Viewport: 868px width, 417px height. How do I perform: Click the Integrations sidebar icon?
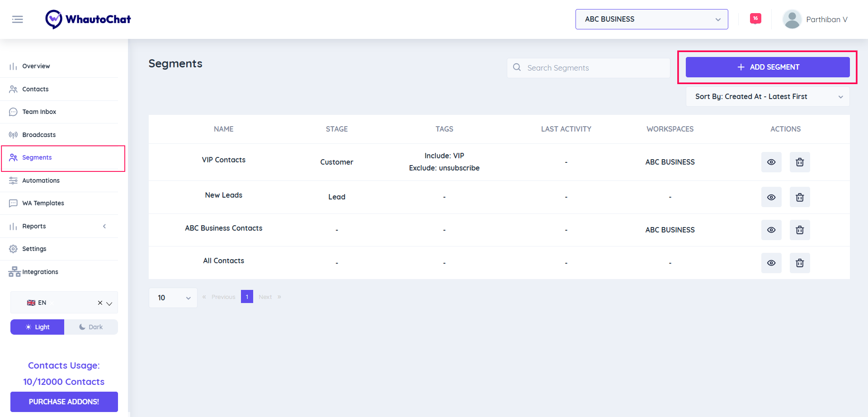pos(14,271)
